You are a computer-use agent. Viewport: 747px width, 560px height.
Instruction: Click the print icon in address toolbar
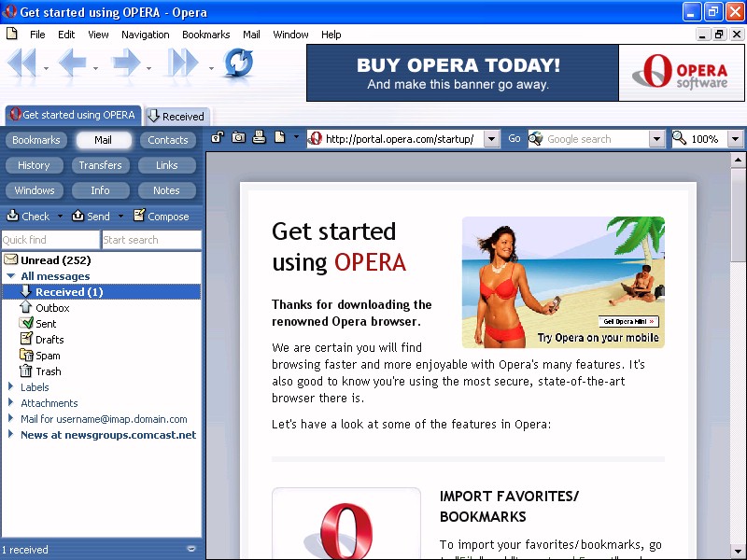pyautogui.click(x=259, y=138)
